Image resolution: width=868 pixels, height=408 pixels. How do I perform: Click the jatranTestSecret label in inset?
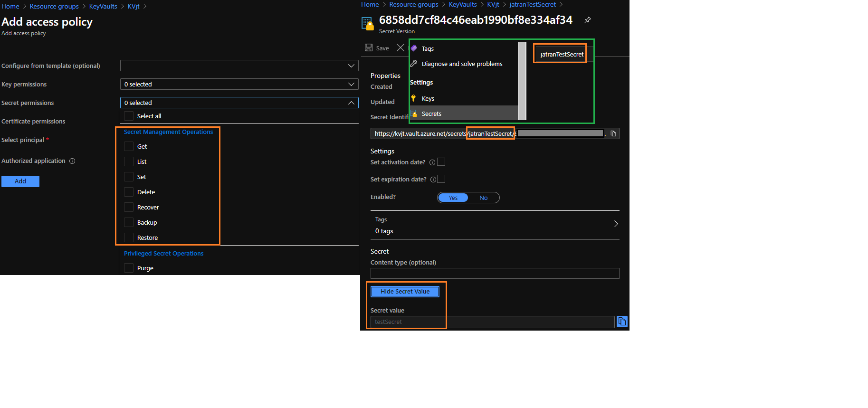(562, 54)
